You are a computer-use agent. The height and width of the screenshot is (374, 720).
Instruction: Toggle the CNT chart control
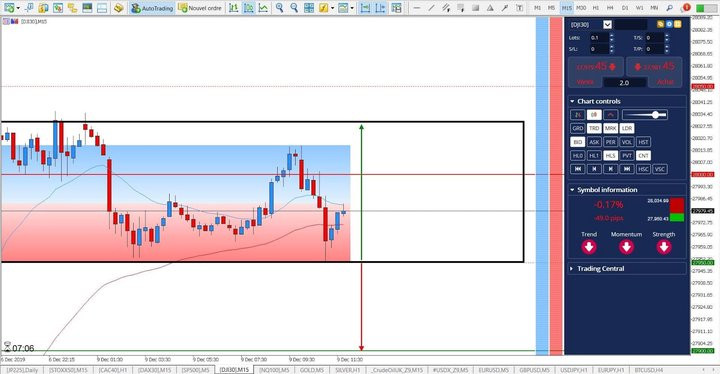(643, 156)
